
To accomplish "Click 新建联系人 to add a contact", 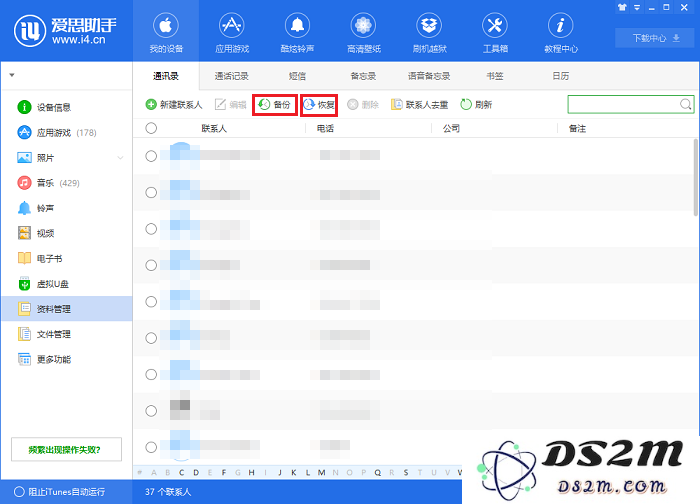I will pyautogui.click(x=174, y=104).
